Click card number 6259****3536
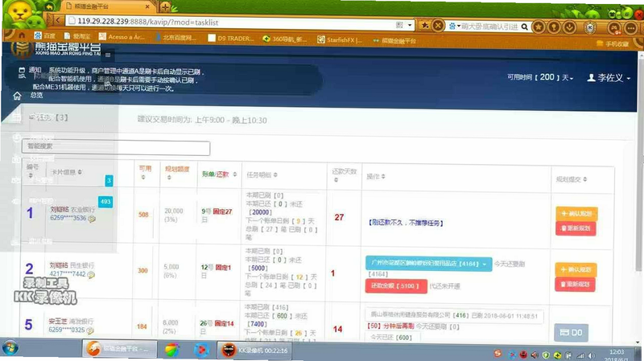Viewport: 644px width, 361px height. pyautogui.click(x=68, y=218)
